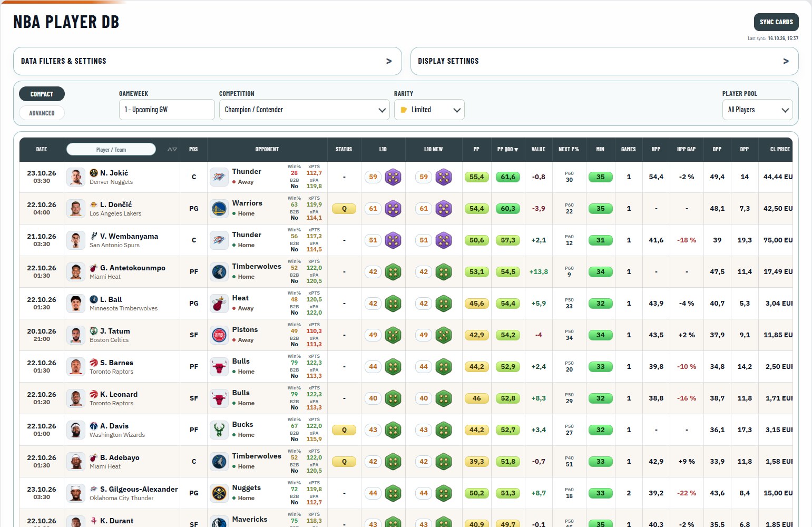Click K. Leonard player photo
Image resolution: width=812 pixels, height=527 pixels.
(76, 398)
